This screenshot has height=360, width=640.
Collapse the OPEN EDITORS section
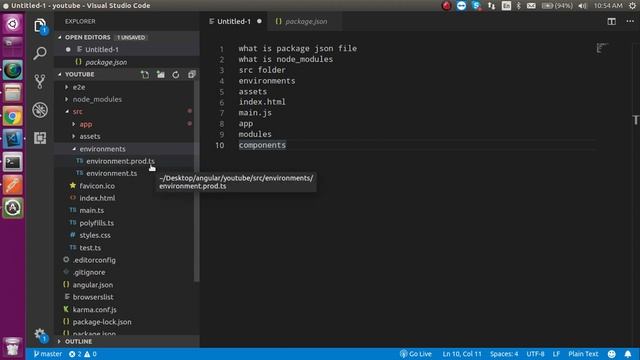pos(127,37)
